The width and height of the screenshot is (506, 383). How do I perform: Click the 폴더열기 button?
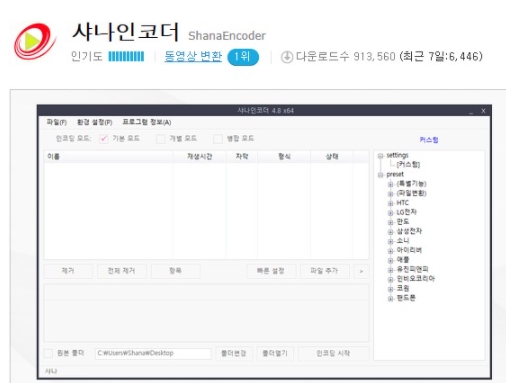(275, 353)
